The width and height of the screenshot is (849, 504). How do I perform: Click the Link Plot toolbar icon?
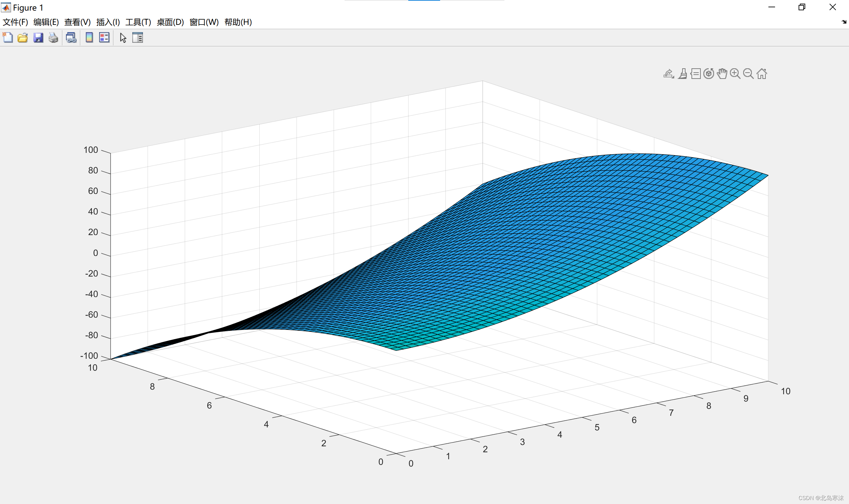[71, 37]
